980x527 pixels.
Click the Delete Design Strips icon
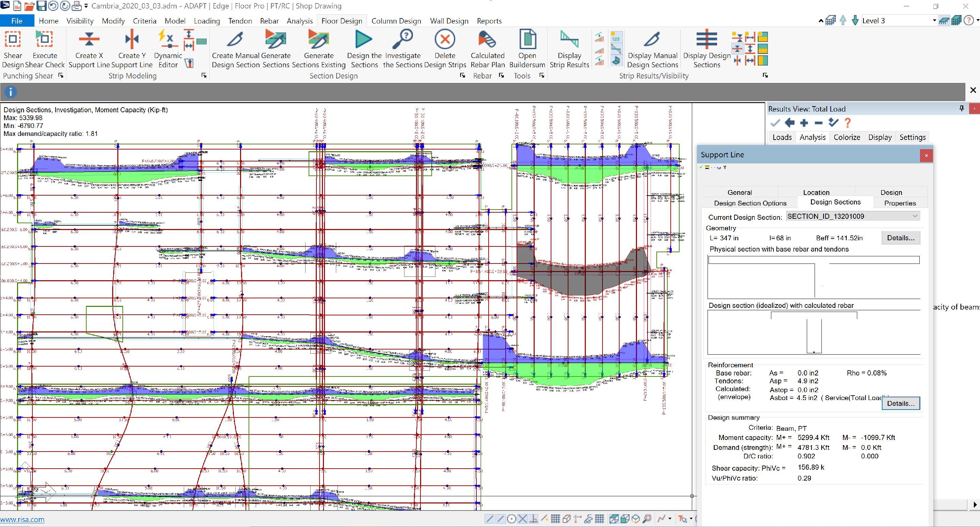tap(445, 39)
